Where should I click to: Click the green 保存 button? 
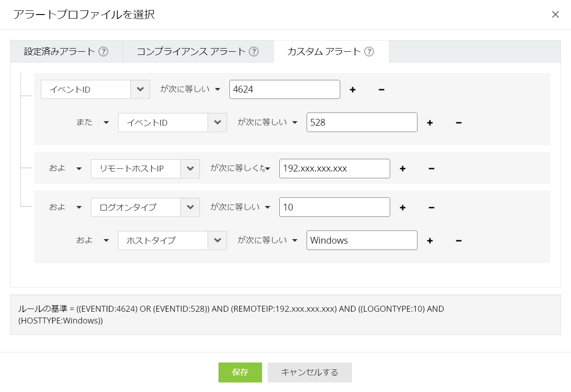click(x=240, y=372)
